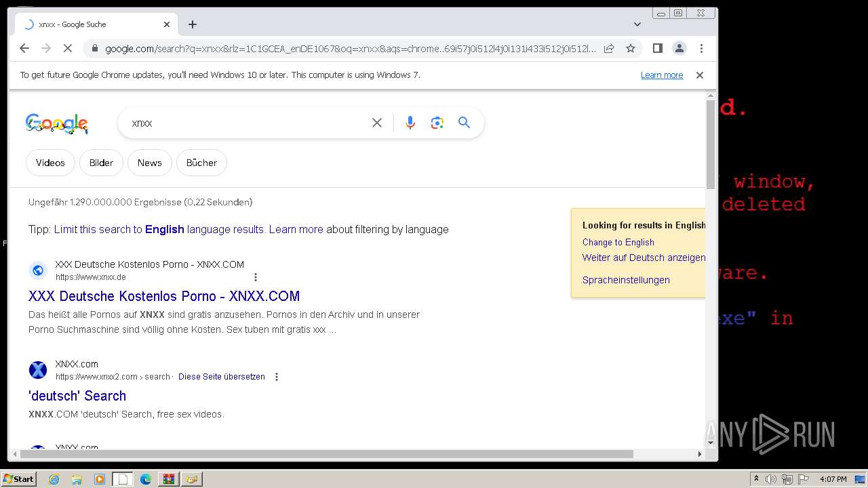The width and height of the screenshot is (868, 488).
Task: Click the browser back arrow
Action: pyautogui.click(x=24, y=48)
